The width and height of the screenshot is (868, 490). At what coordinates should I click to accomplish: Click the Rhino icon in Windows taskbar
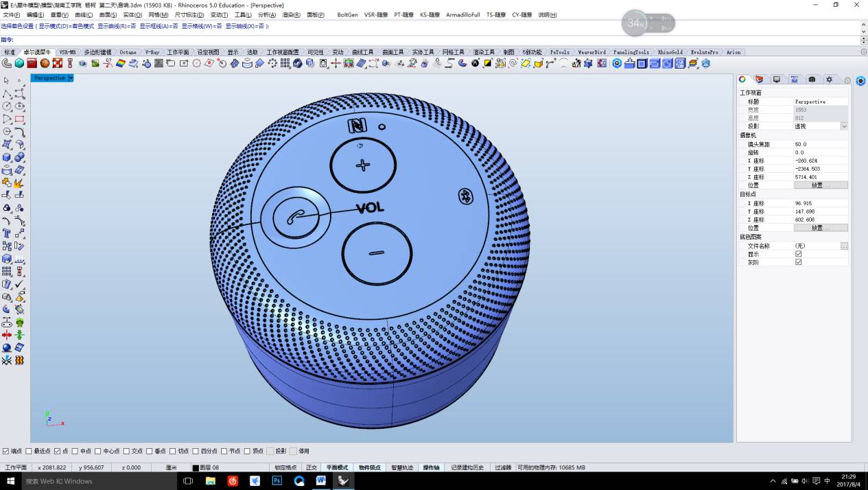click(x=344, y=481)
